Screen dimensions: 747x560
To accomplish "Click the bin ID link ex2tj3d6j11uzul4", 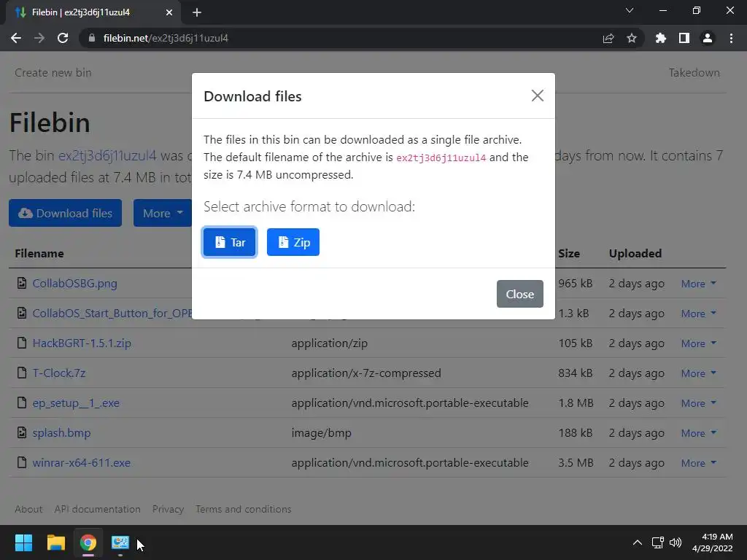I will coord(107,155).
